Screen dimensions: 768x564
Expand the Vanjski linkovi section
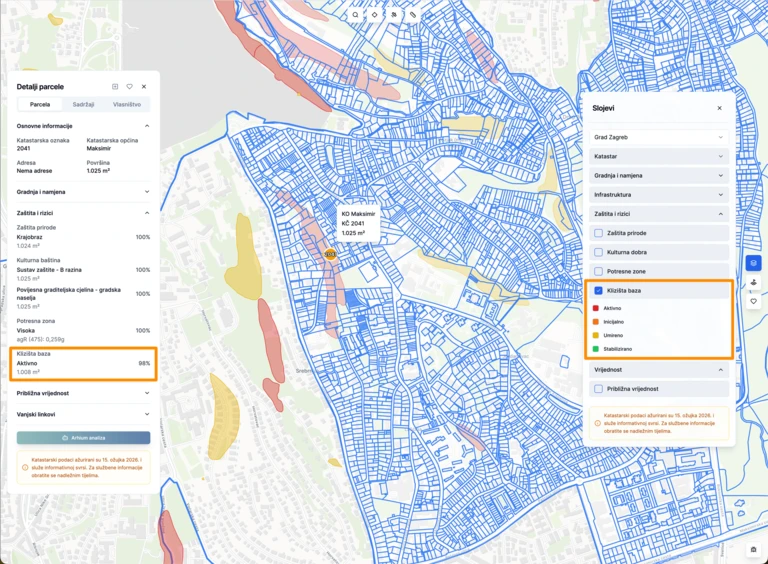pos(83,413)
